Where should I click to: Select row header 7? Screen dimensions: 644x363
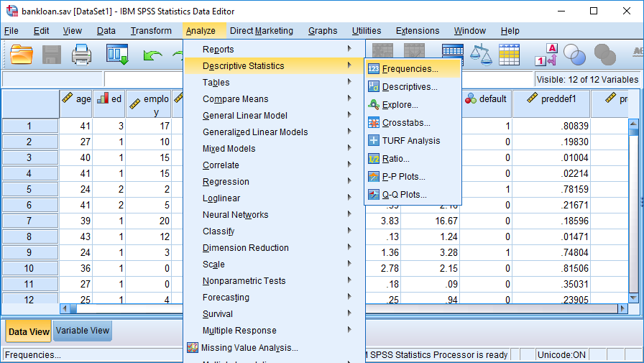29,221
